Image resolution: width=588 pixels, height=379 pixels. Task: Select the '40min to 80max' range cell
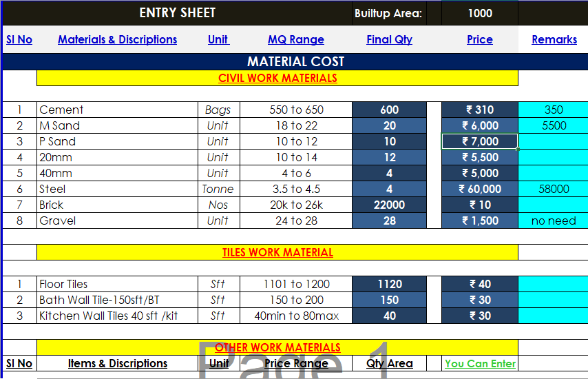[296, 316]
